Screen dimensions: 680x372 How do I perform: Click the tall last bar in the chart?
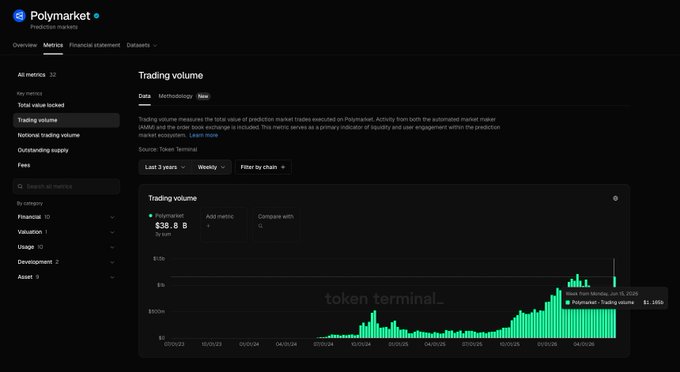click(x=614, y=307)
